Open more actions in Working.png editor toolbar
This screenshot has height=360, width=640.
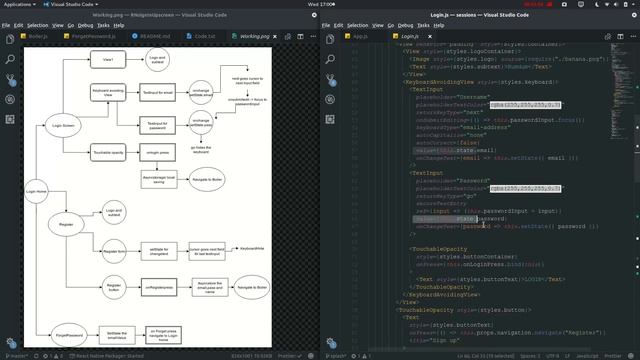point(313,36)
